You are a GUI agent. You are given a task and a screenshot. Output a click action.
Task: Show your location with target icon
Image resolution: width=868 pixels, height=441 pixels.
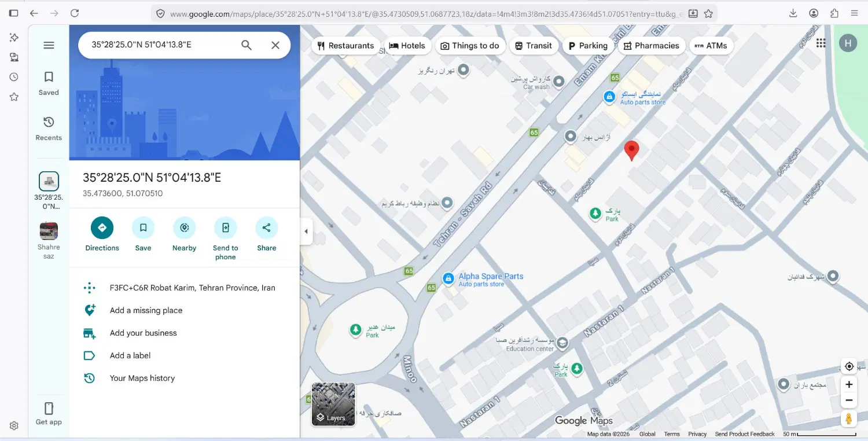(x=849, y=366)
